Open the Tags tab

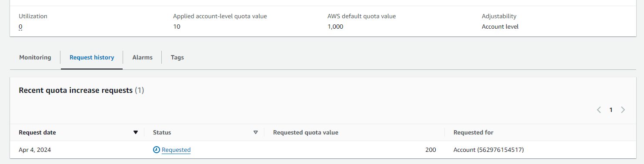tap(177, 57)
